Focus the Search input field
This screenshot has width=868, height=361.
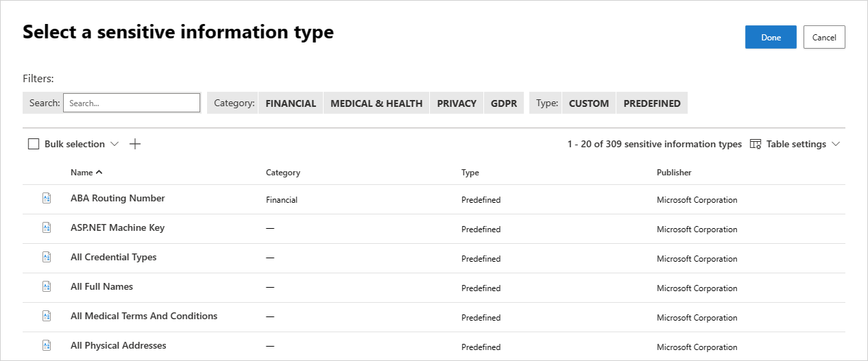132,103
